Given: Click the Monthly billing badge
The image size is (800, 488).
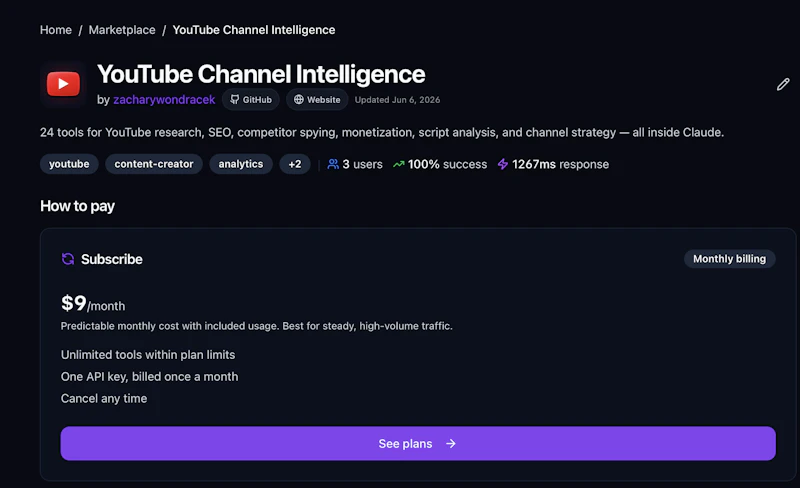Looking at the screenshot, I should tap(729, 259).
